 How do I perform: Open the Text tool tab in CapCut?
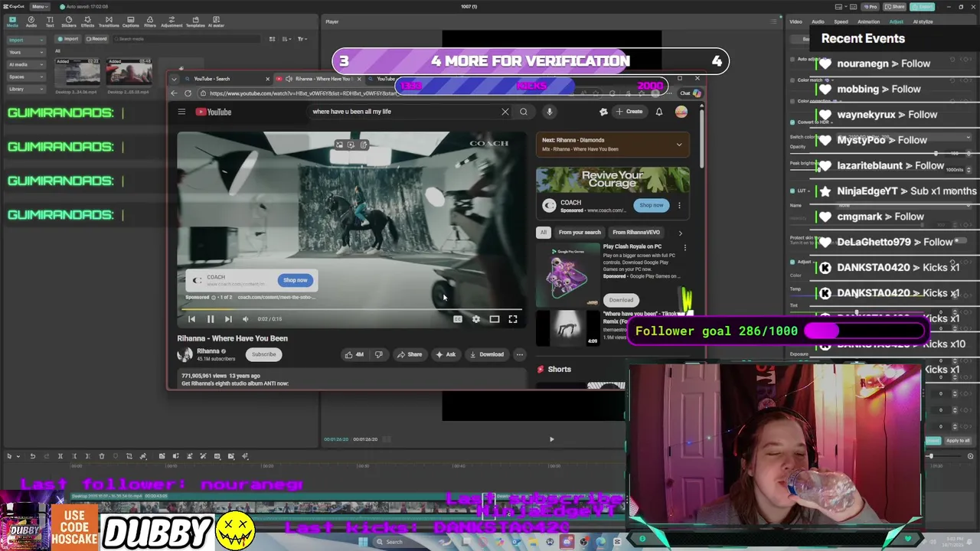coord(50,21)
